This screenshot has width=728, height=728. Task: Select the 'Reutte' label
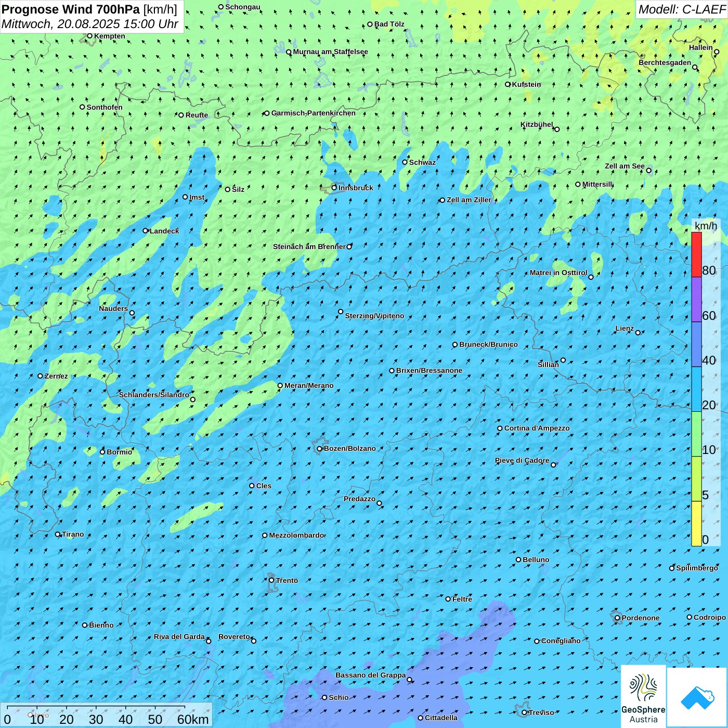[197, 115]
